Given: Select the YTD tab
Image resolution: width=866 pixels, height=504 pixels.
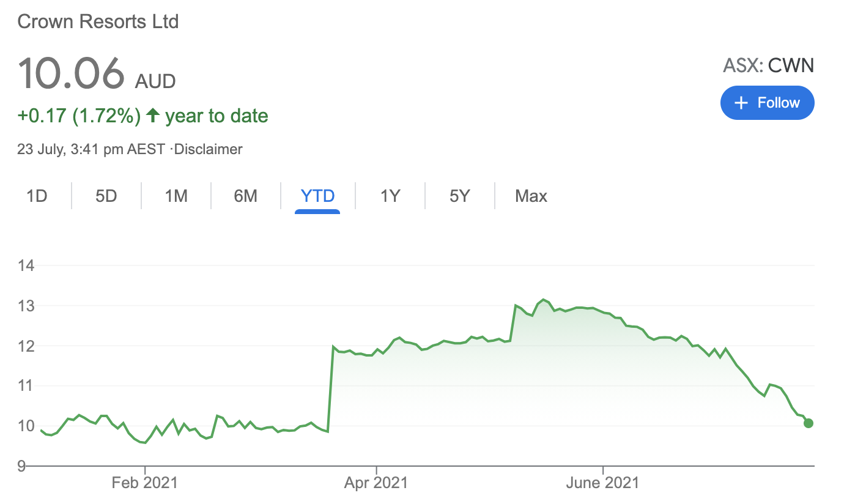Looking at the screenshot, I should [317, 196].
